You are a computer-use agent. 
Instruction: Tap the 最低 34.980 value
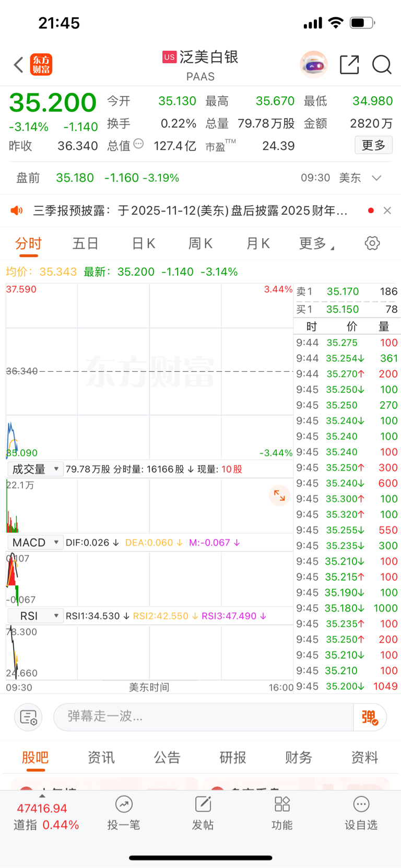click(373, 101)
